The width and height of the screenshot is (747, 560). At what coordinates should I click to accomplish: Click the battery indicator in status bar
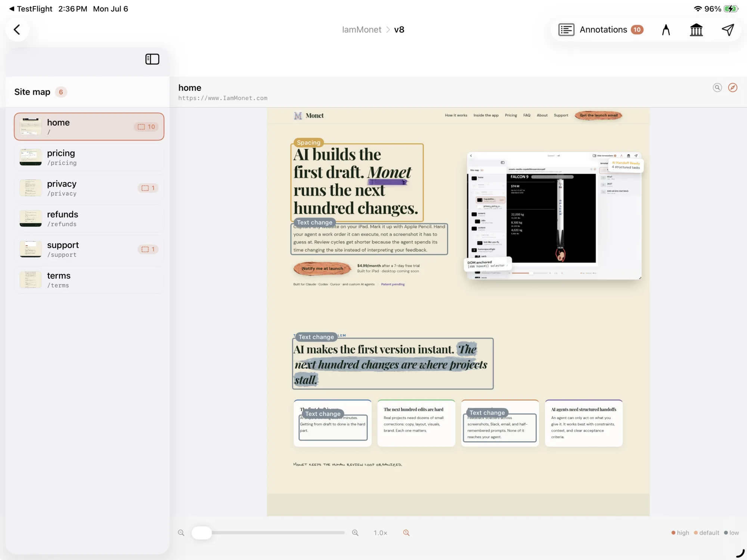(x=731, y=9)
